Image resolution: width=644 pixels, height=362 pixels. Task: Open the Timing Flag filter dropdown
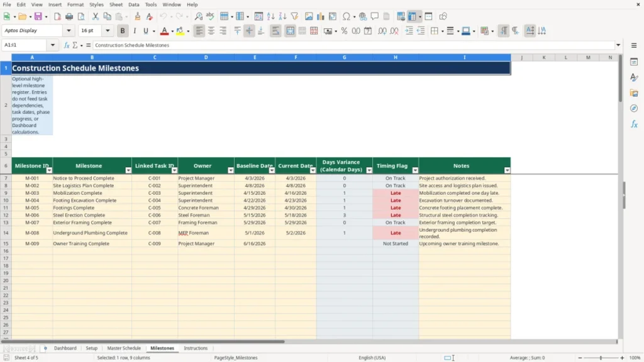415,170
